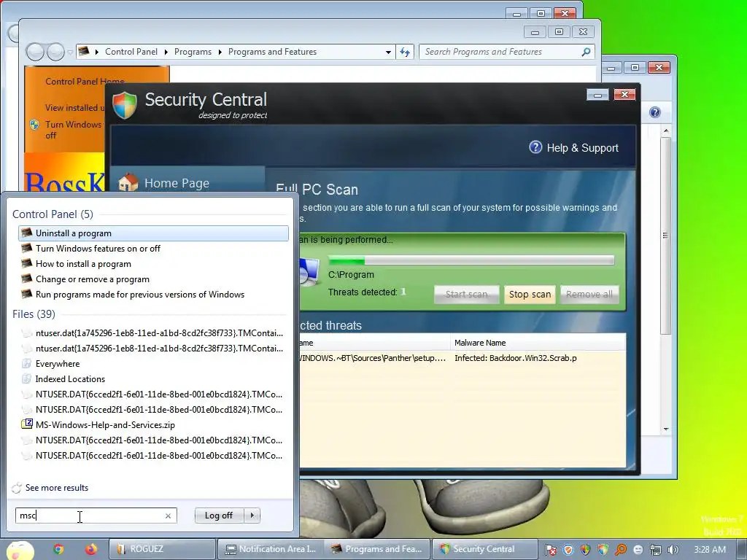Screen dimensions: 747x560
Task: Select the Infected: Backdoor.Win32.Scrab.p entry
Action: click(516, 358)
